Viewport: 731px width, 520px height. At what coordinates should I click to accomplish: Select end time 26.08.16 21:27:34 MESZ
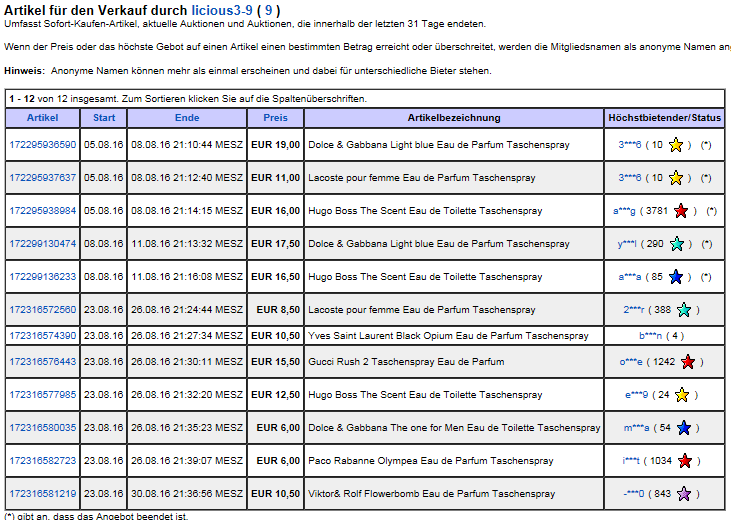pyautogui.click(x=187, y=336)
